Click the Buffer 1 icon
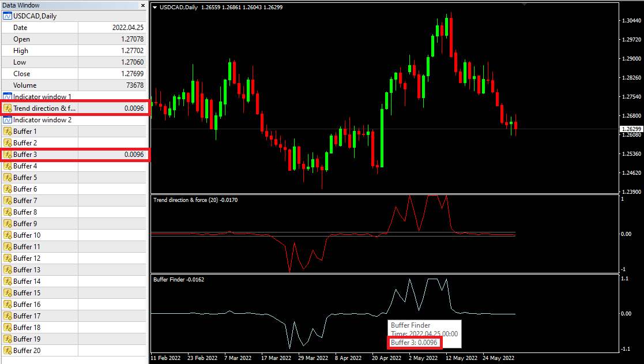Image resolution: width=644 pixels, height=364 pixels. pos(7,132)
